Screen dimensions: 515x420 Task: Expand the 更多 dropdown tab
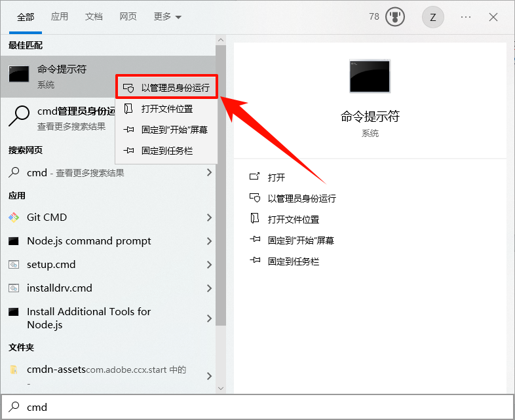coord(168,16)
